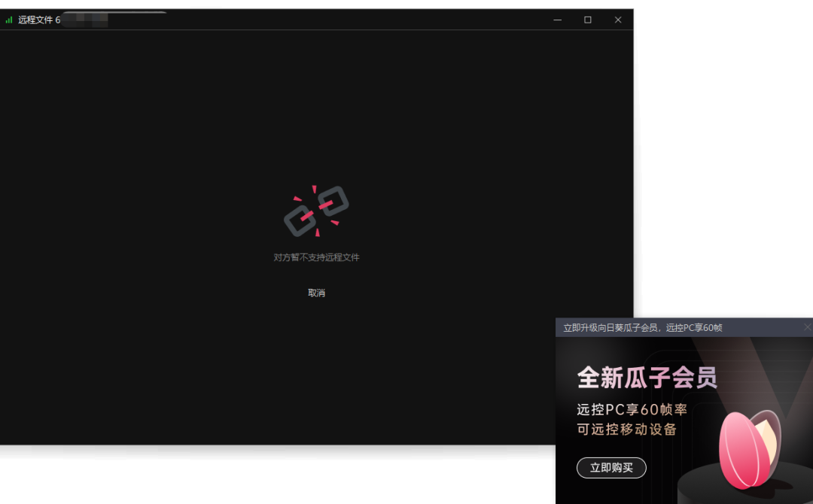This screenshot has width=813, height=504.
Task: Click the 立即购买 purchase button
Action: [611, 468]
